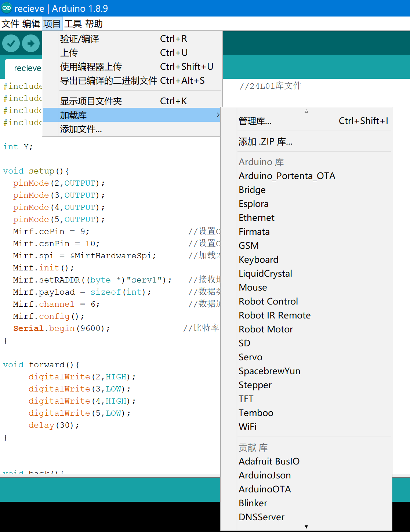Click the 'Mirf.cePin = 9;' code line

[51, 232]
